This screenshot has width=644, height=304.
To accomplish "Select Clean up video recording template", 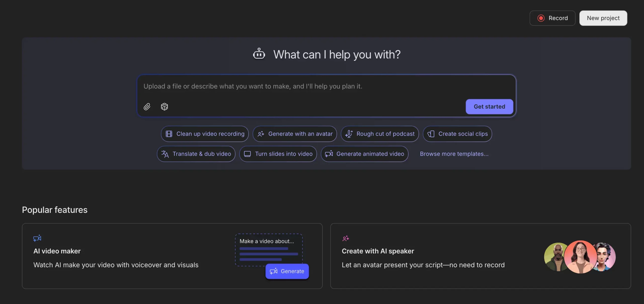I will [205, 134].
